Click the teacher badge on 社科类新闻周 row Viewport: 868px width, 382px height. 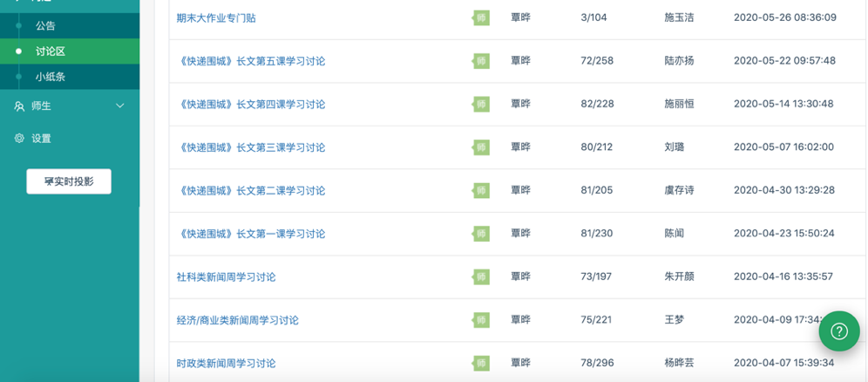tap(481, 276)
